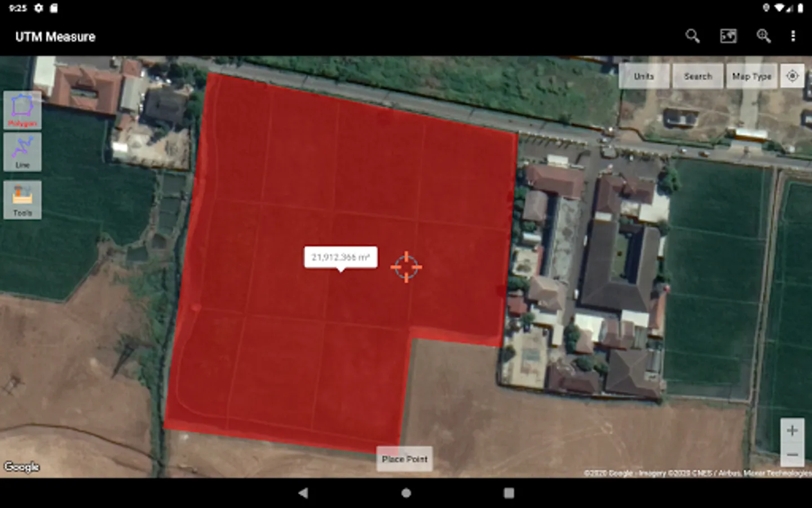Select the Line measurement tool
The width and height of the screenshot is (812, 508).
pos(23,152)
